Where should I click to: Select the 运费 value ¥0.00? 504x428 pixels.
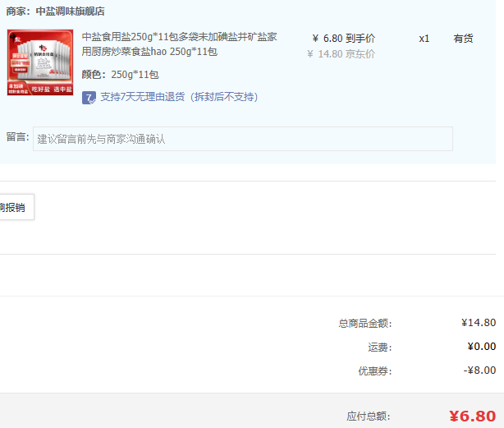[482, 347]
